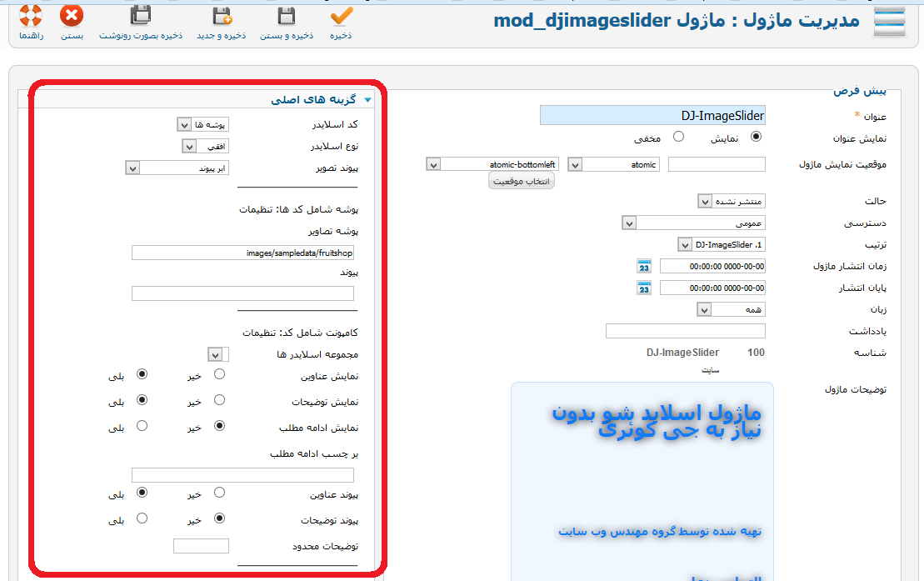Click the ذخیره (Save) checkmark icon

point(341,18)
